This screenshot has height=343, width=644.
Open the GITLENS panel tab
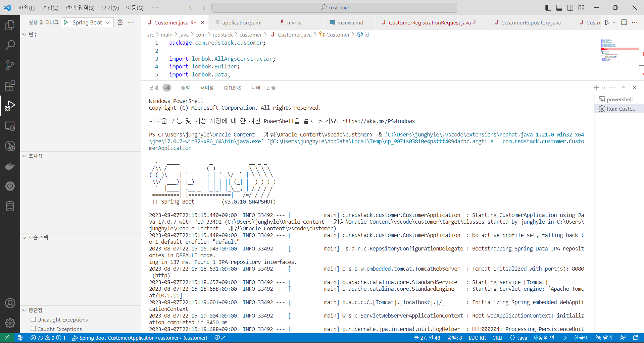coord(233,88)
